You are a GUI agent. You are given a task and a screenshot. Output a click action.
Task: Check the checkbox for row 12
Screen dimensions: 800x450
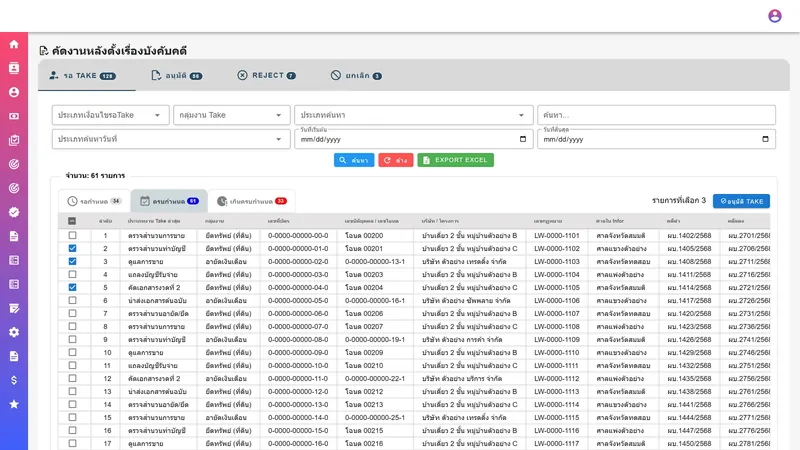pyautogui.click(x=72, y=378)
